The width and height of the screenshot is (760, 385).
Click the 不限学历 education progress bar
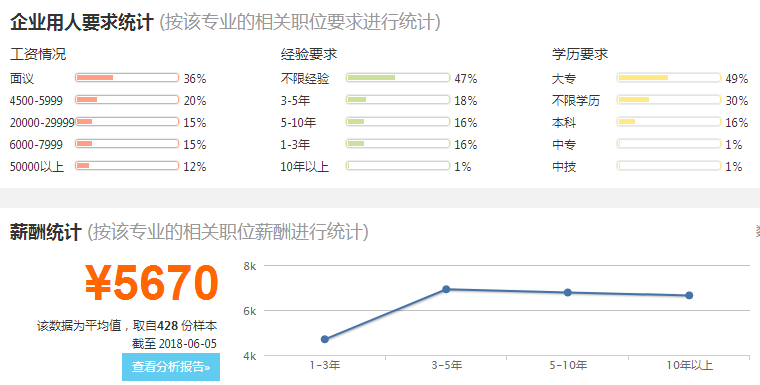pyautogui.click(x=669, y=99)
